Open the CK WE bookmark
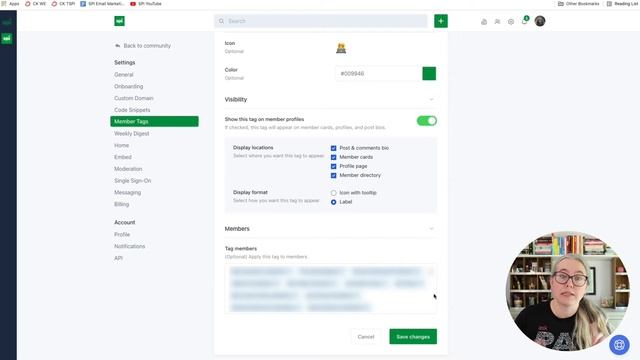 36,4
